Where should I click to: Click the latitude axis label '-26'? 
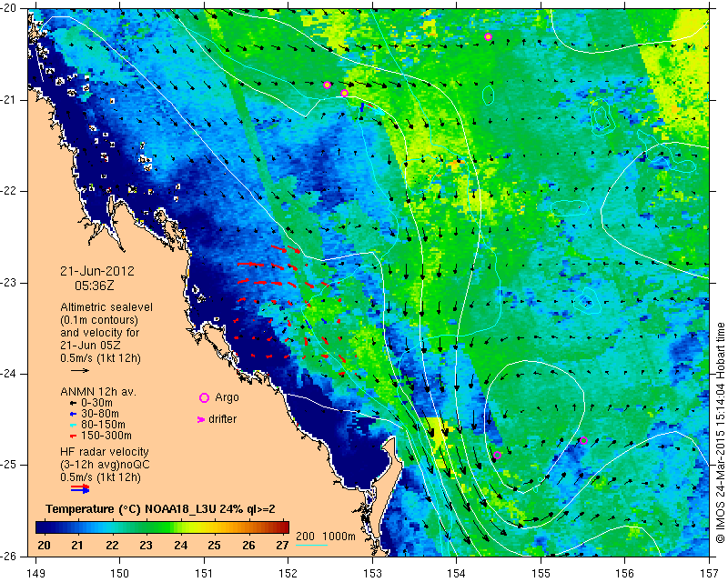[x=10, y=556]
